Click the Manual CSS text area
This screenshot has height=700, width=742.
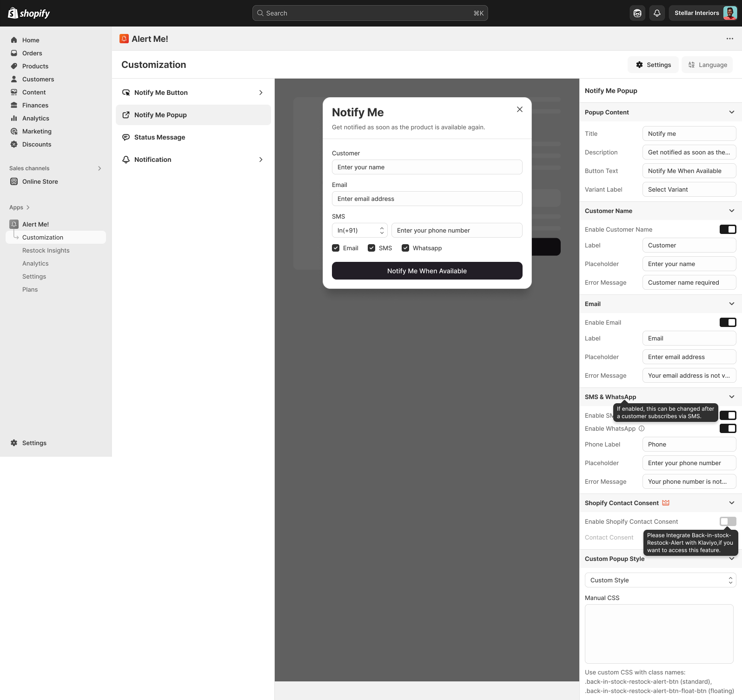coord(659,634)
